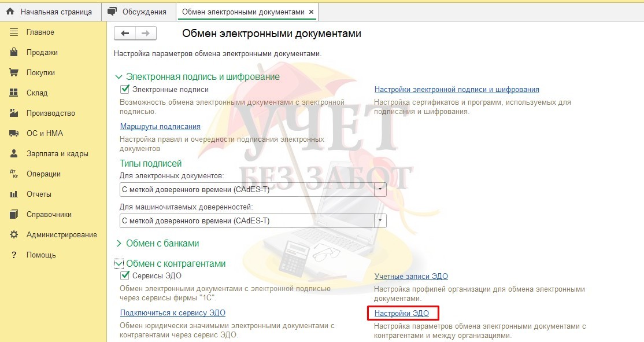Collapse the Электронная подпись и шифрование section

click(x=119, y=77)
